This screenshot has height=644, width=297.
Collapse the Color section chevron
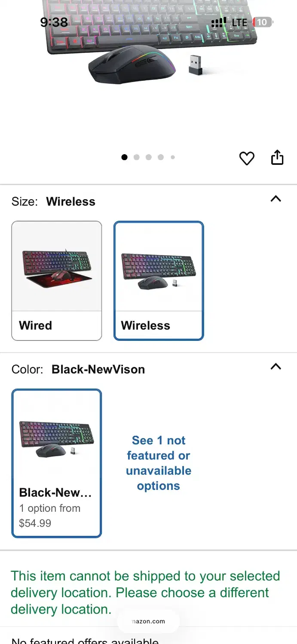pos(276,367)
